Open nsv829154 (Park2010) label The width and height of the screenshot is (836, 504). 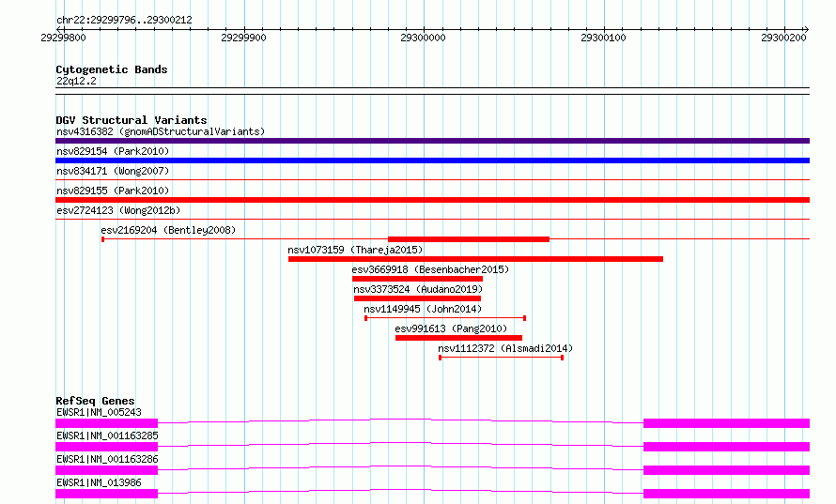(113, 151)
